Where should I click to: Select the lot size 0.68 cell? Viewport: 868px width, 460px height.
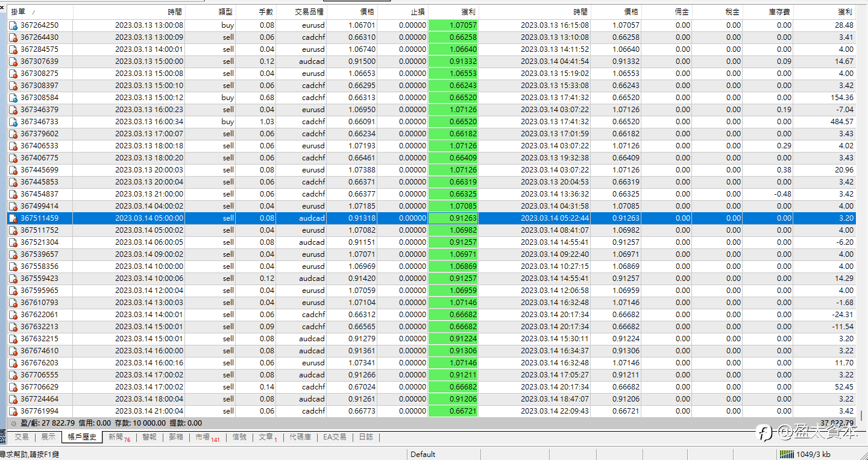266,98
